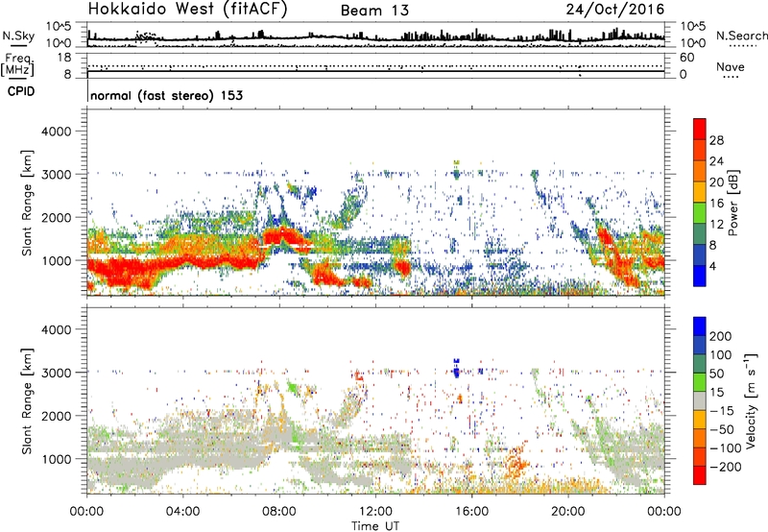
Task: Click the 'N.Sky' legend label
Action: pos(18,36)
